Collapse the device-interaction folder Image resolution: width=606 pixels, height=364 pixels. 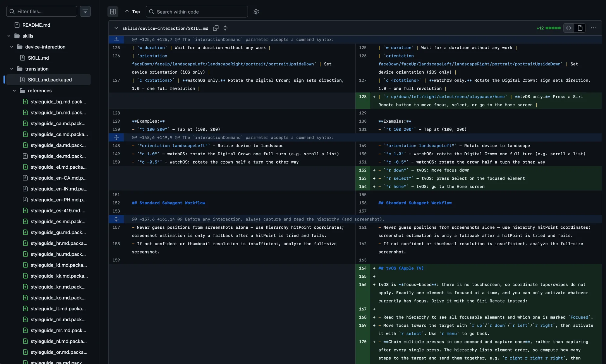pyautogui.click(x=12, y=47)
